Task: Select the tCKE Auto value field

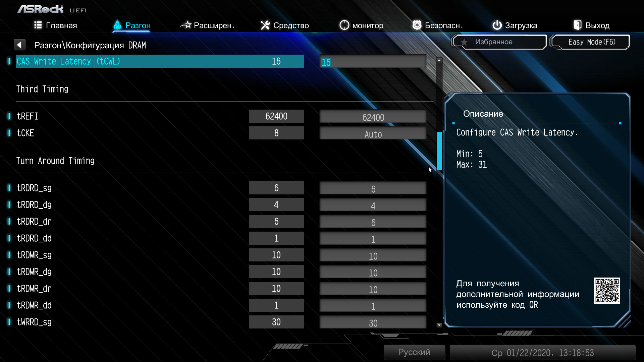Action: [x=373, y=134]
